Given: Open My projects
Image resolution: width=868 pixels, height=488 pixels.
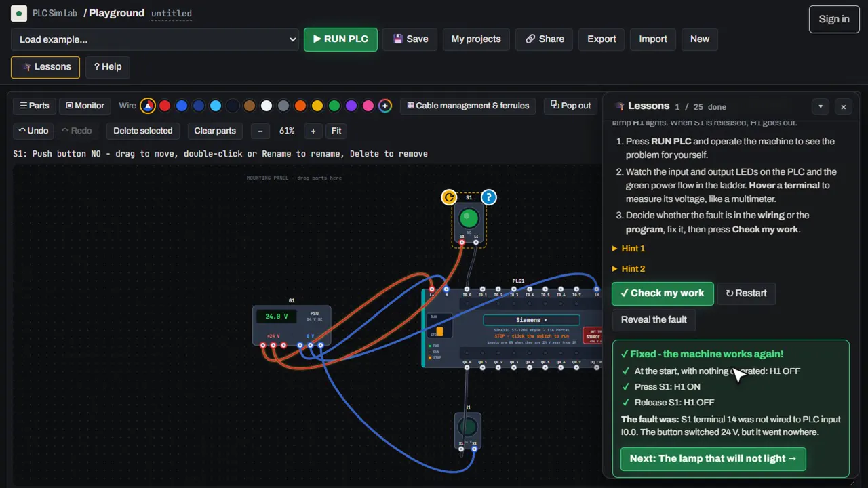Looking at the screenshot, I should click(x=476, y=39).
